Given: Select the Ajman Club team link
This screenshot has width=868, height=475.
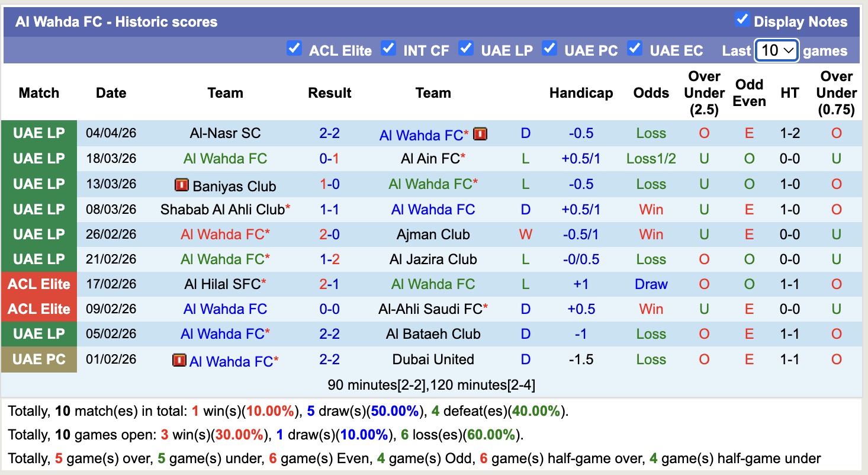Looking at the screenshot, I should pos(433,234).
